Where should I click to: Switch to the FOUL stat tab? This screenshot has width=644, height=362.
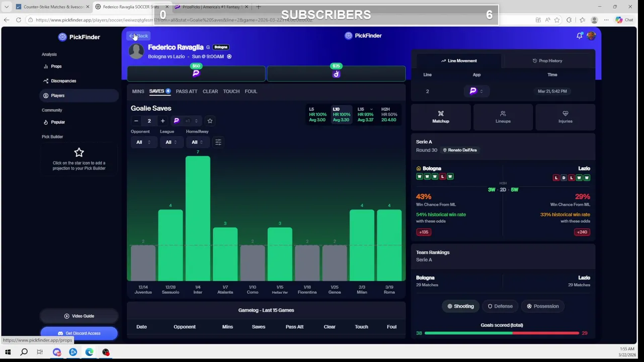[251, 92]
